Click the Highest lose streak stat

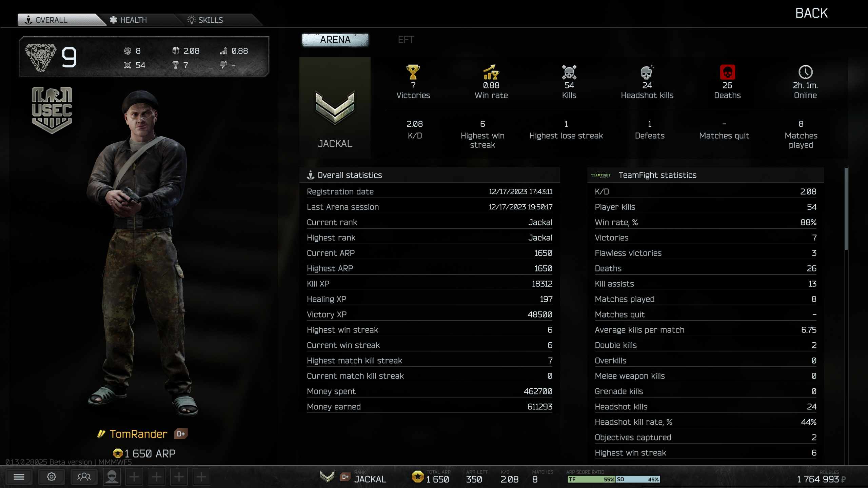[566, 130]
